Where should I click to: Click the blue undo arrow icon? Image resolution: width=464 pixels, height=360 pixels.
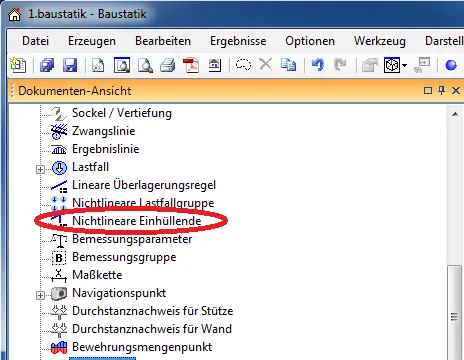click(318, 65)
